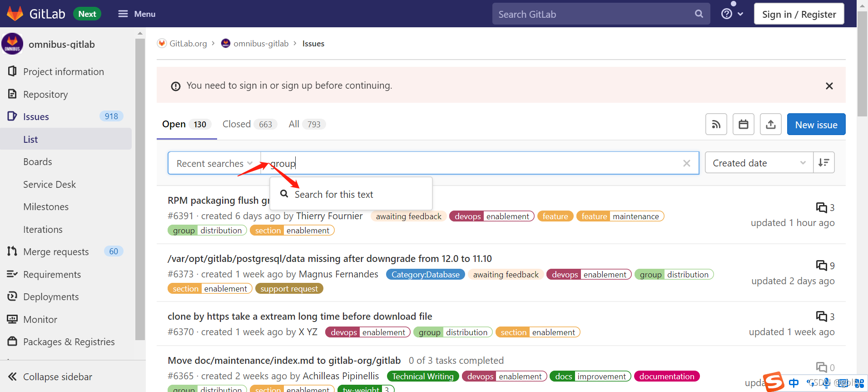Open omnibus-gitlab project avatar in sidebar
This screenshot has width=868, height=392.
tap(12, 44)
